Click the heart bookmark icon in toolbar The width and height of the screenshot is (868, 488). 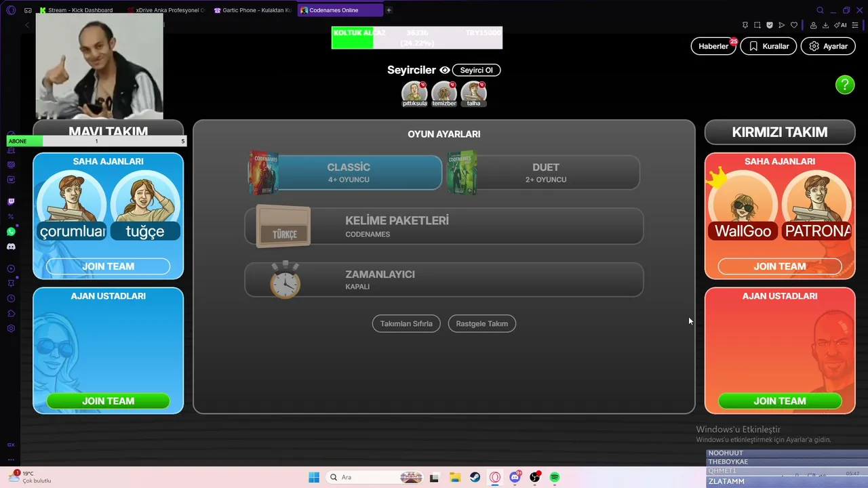coord(794,25)
